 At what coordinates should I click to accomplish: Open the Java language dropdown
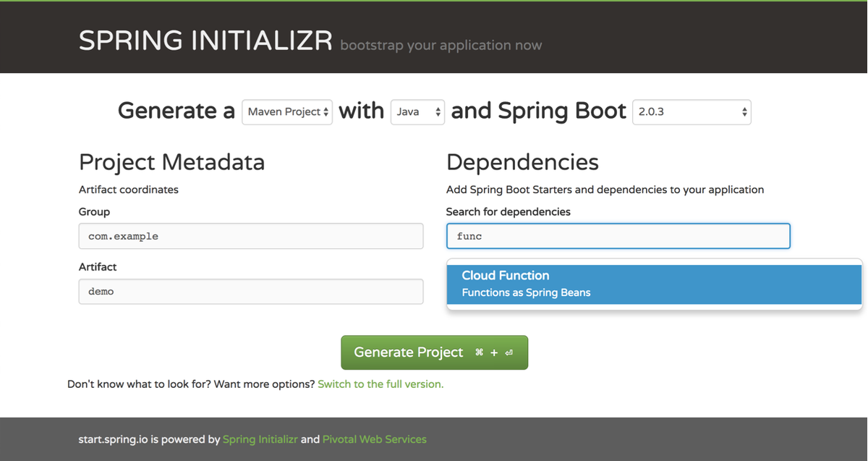(x=416, y=111)
